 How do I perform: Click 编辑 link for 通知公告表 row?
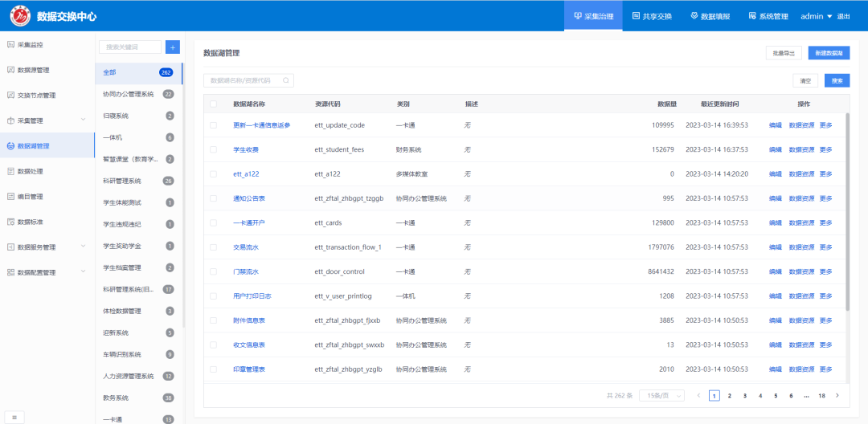click(775, 198)
